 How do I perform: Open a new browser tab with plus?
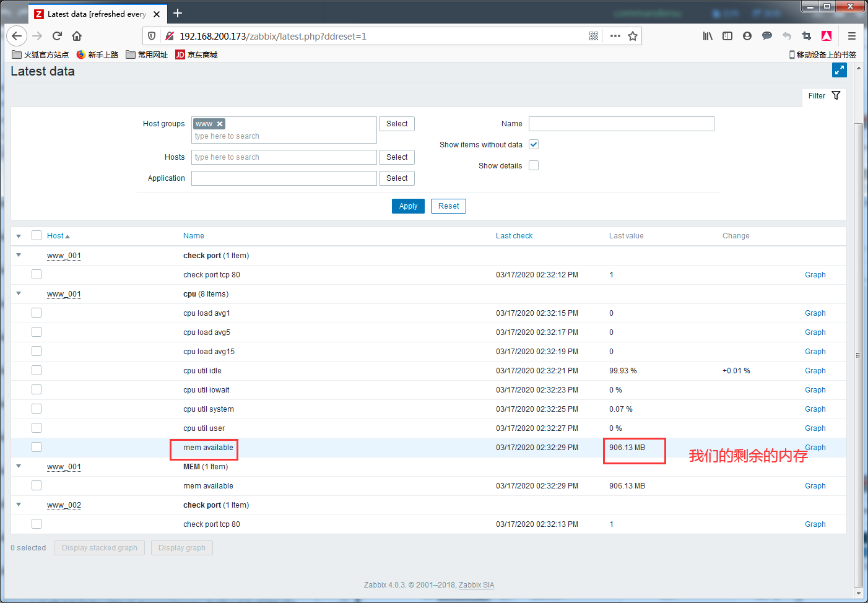[178, 13]
